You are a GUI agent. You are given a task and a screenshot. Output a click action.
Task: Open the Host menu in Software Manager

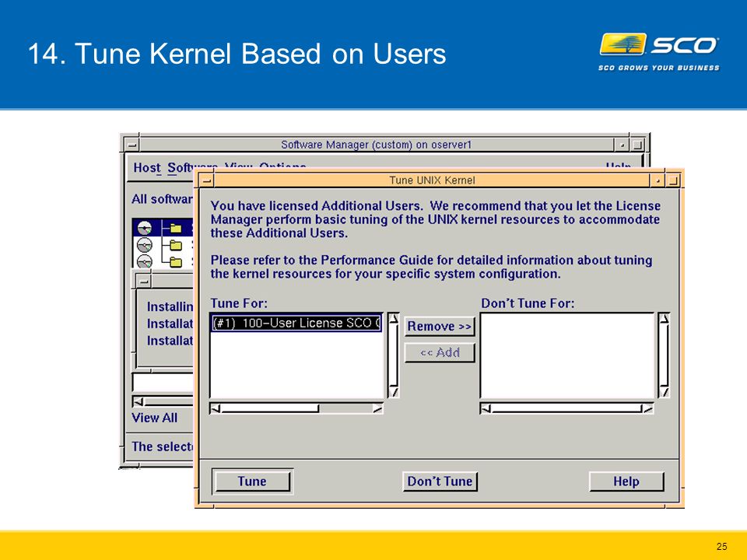[147, 168]
